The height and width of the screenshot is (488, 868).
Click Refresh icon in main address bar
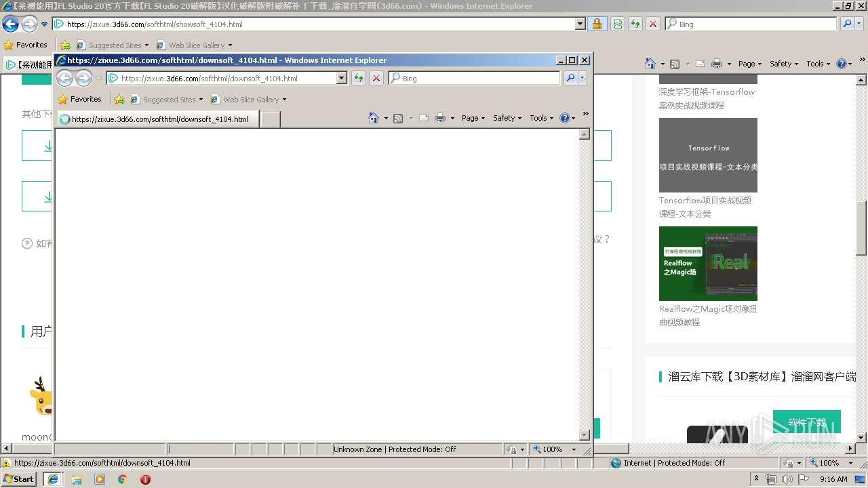(x=635, y=24)
